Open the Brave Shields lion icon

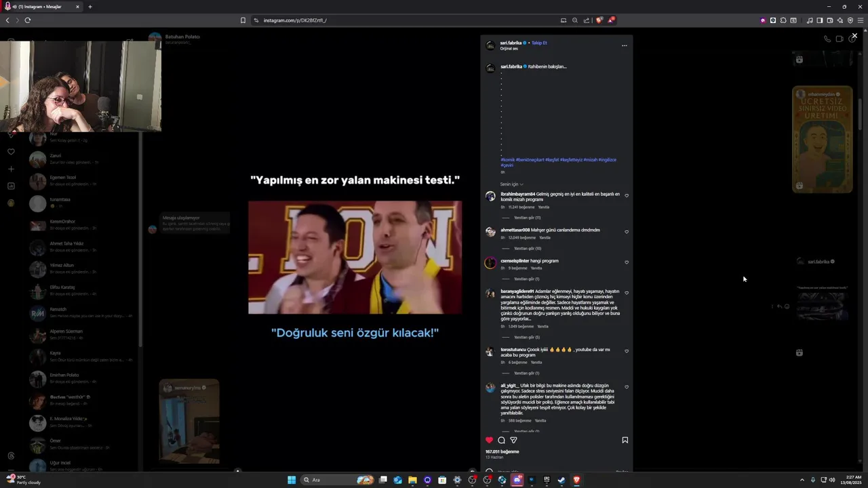(599, 20)
